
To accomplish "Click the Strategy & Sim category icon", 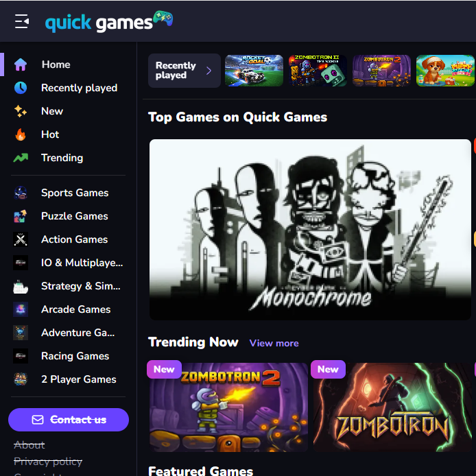I will click(x=21, y=286).
